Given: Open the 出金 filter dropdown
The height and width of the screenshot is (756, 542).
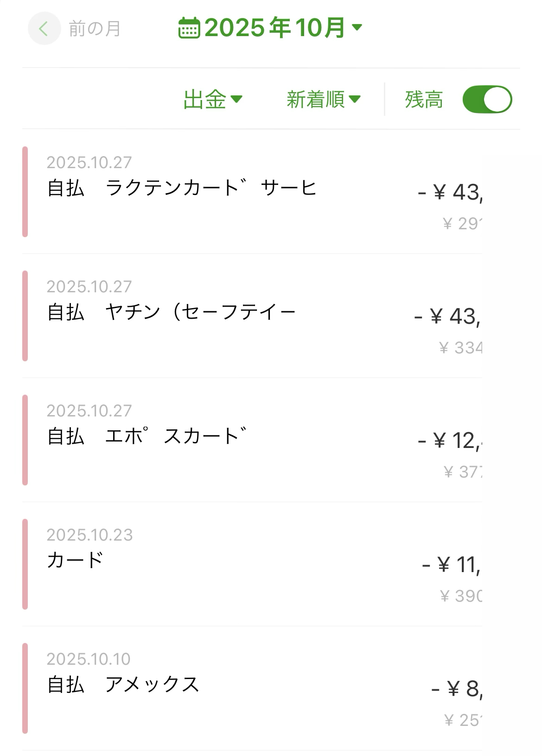Looking at the screenshot, I should (x=212, y=99).
